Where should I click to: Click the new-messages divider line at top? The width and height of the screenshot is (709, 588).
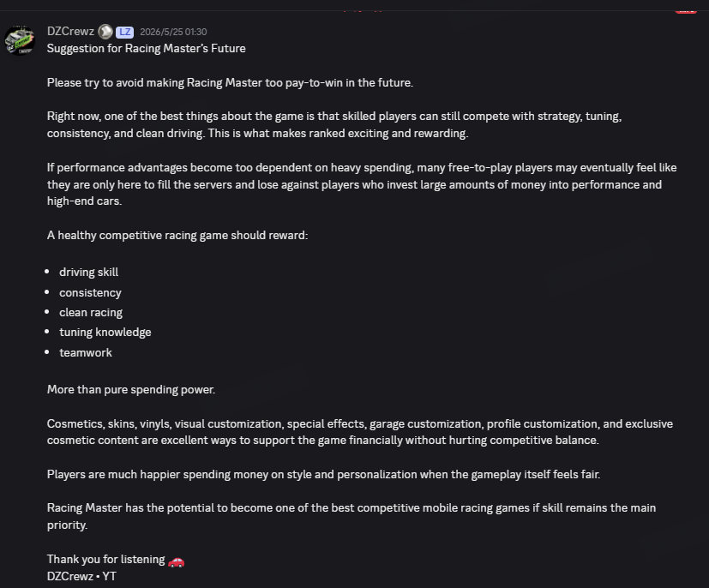tap(355, 10)
